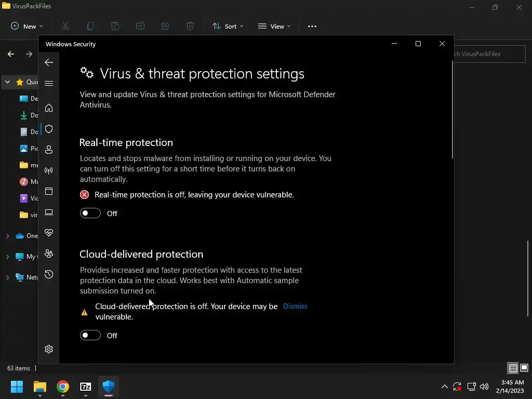Switch File Explorer to details view

coord(513,368)
